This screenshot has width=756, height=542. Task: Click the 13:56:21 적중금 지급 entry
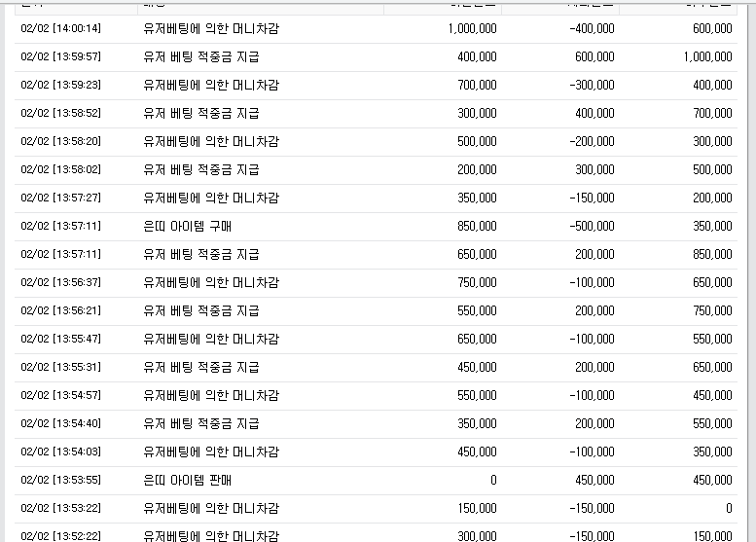coord(201,311)
